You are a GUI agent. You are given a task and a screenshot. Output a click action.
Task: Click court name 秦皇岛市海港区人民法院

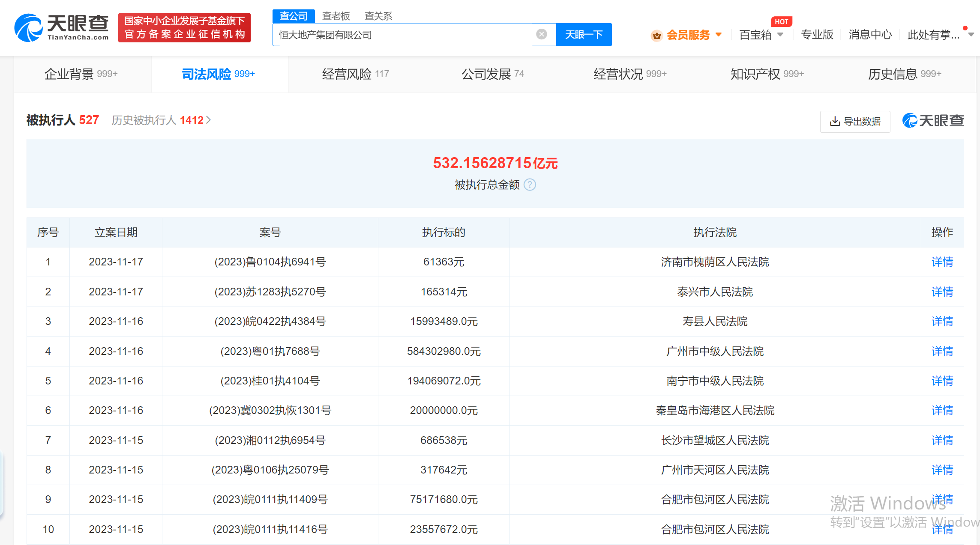[715, 411]
